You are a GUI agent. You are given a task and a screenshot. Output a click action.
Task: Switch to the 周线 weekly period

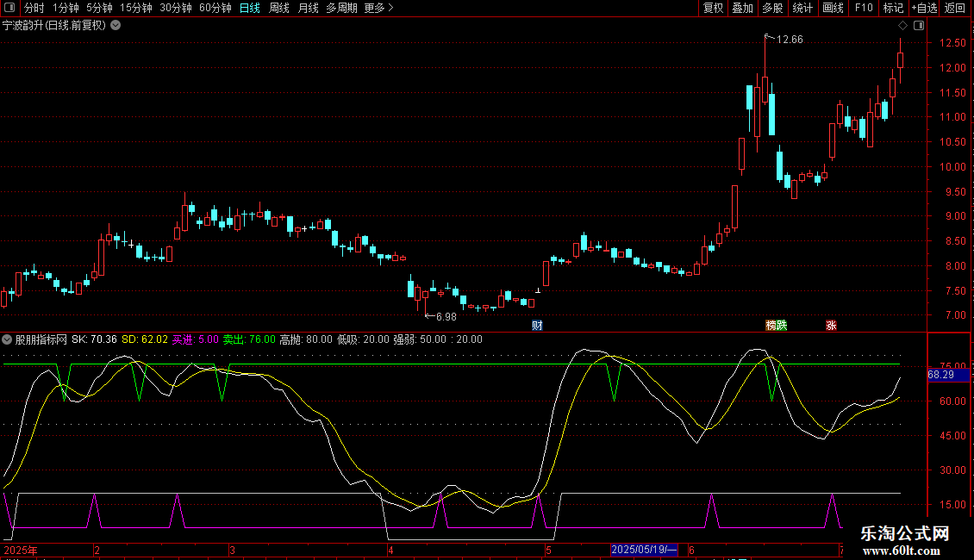[x=279, y=9]
